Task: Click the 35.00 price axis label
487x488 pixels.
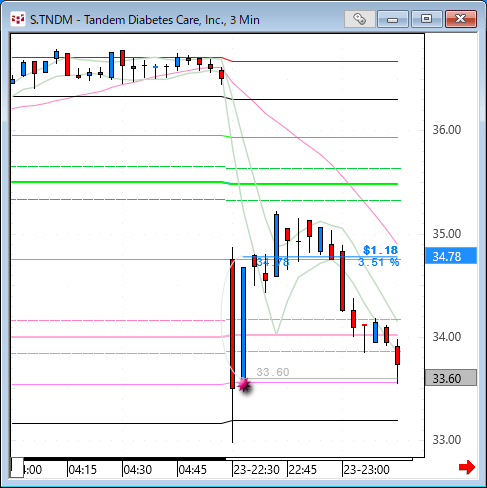Action: [x=447, y=234]
